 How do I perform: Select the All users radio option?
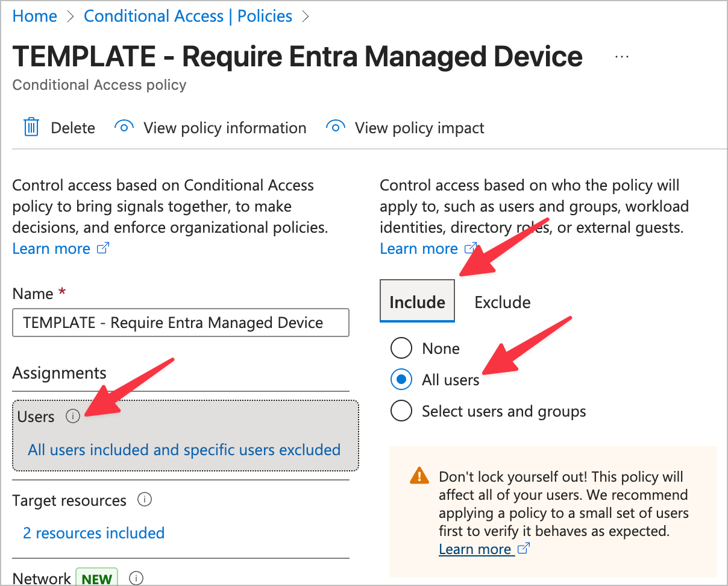pos(401,380)
